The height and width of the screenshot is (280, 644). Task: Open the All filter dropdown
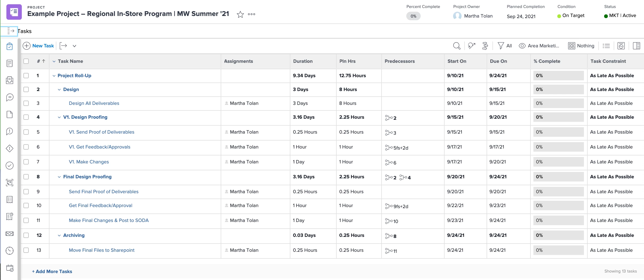point(505,46)
